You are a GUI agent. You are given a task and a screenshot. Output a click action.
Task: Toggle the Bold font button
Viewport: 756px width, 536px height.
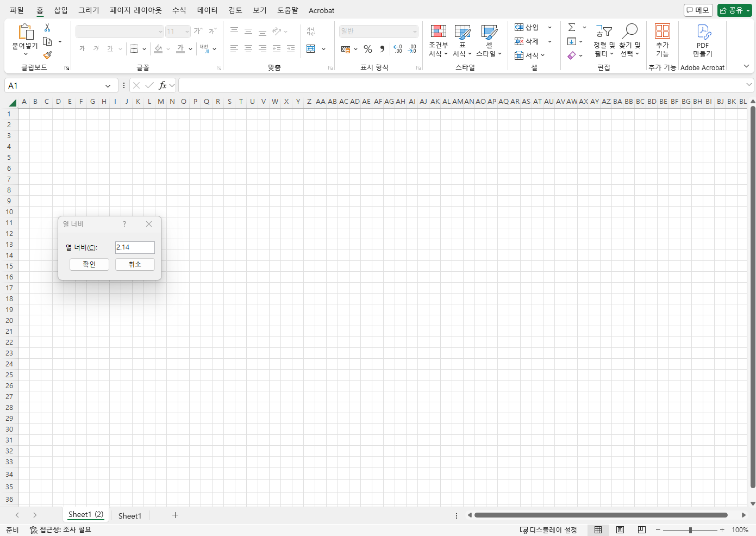click(x=82, y=49)
